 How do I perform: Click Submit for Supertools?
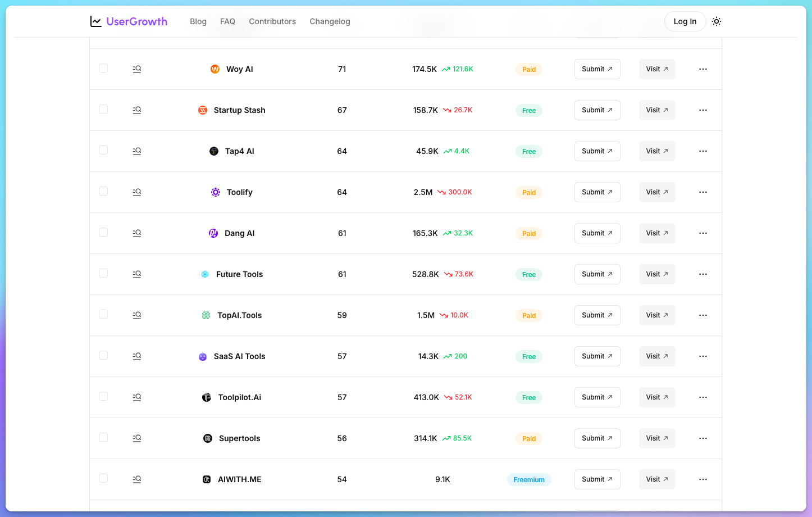[x=597, y=438]
